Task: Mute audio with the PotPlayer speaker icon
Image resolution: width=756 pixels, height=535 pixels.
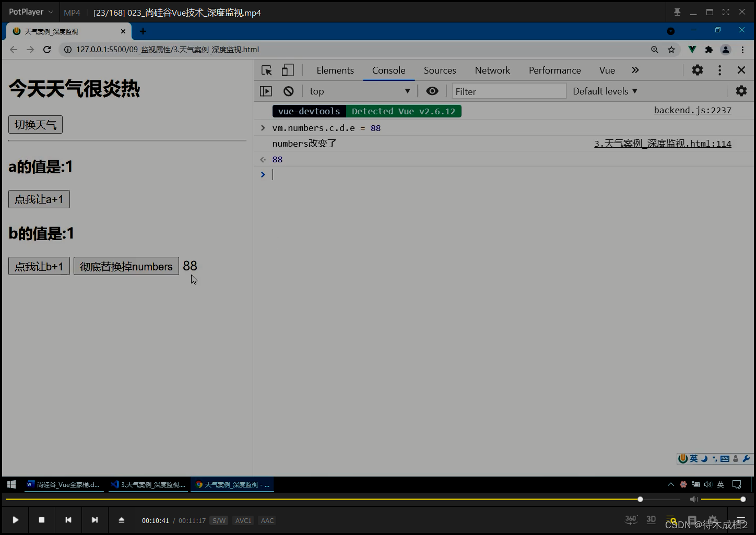Action: pos(693,500)
